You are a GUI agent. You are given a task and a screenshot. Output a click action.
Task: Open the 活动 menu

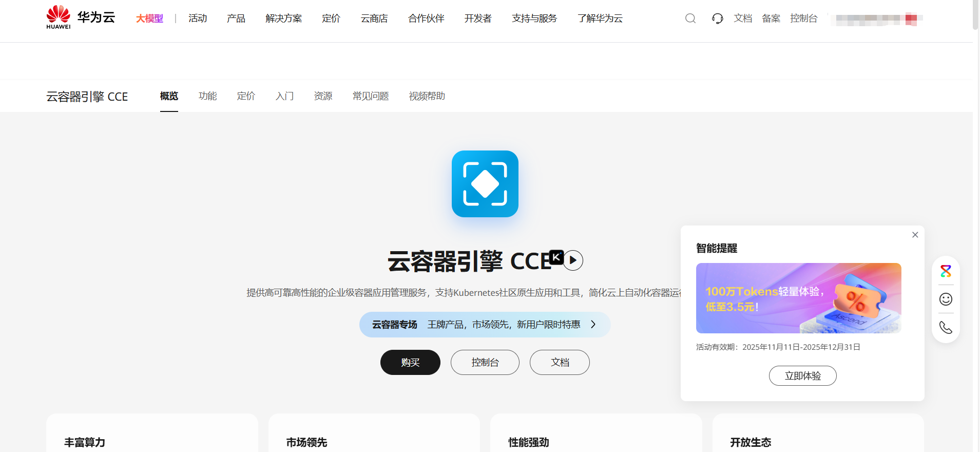point(198,18)
